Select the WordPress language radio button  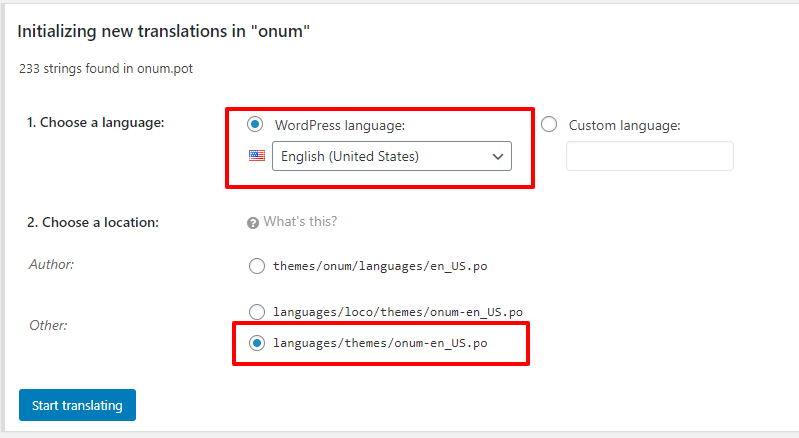coord(256,125)
